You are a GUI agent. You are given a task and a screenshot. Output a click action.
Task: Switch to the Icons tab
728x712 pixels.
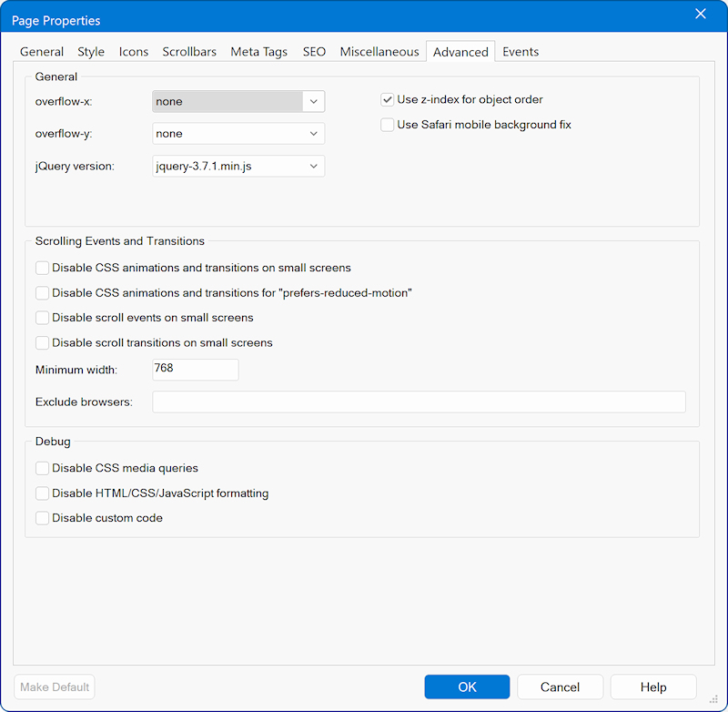pos(134,52)
